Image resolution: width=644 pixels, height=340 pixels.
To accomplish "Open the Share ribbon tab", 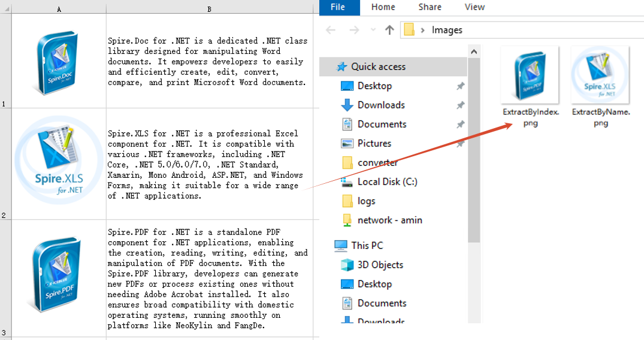I will point(430,7).
